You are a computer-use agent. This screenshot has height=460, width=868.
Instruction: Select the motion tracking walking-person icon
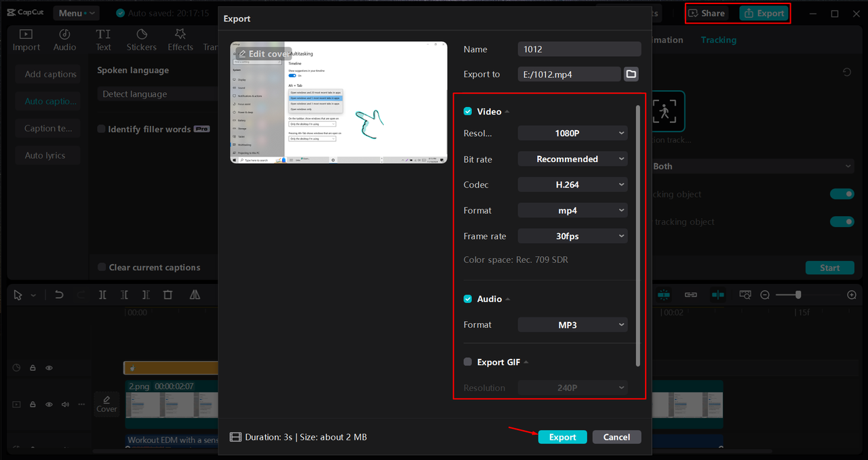click(x=664, y=112)
